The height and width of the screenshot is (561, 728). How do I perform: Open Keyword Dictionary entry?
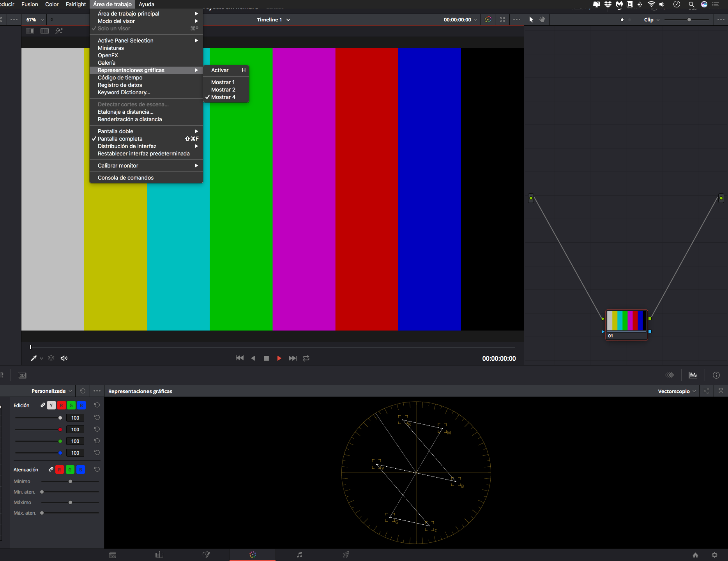pos(146,92)
